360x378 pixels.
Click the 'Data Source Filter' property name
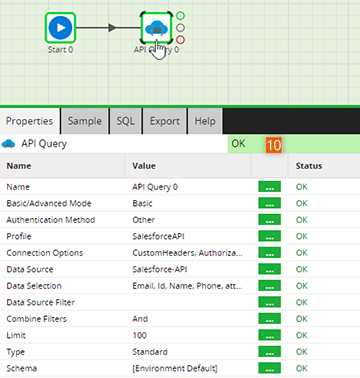40,302
